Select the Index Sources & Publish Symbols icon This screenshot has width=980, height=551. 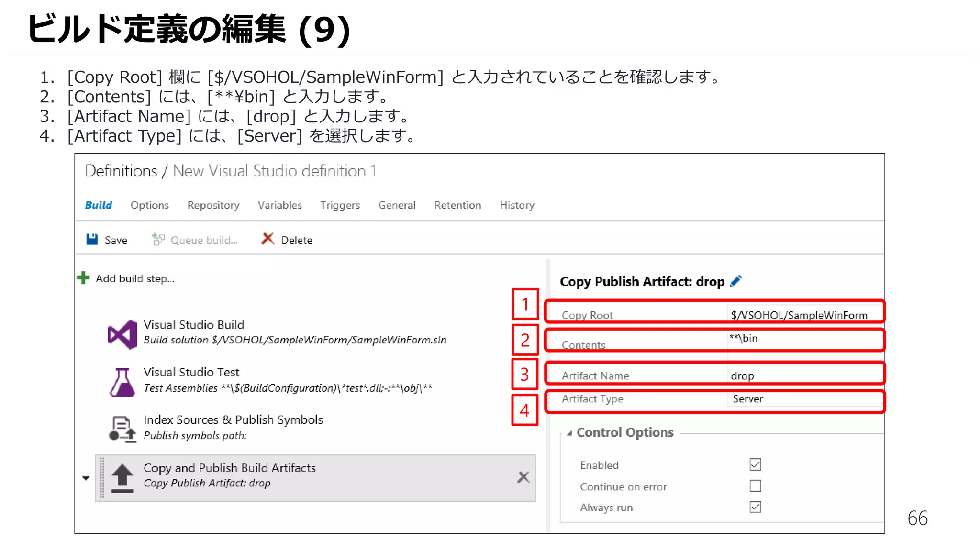pos(122,429)
